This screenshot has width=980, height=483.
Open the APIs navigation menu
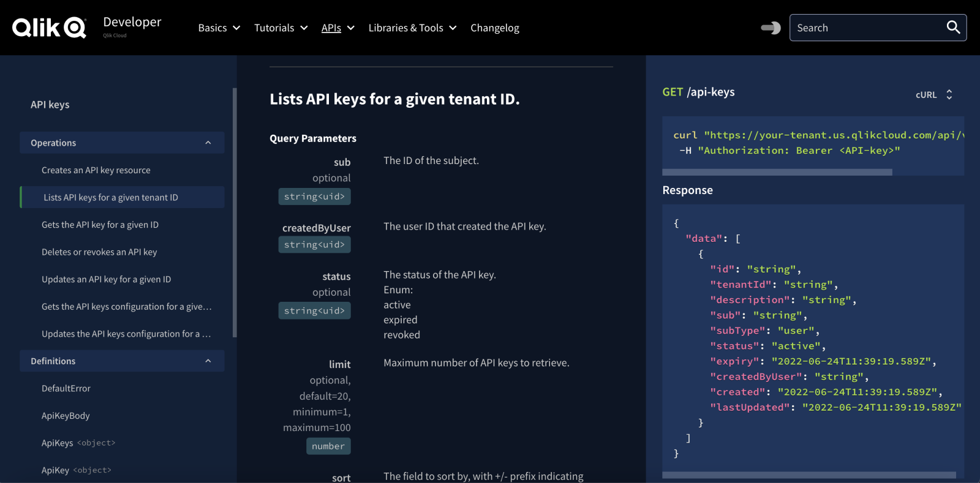click(337, 28)
